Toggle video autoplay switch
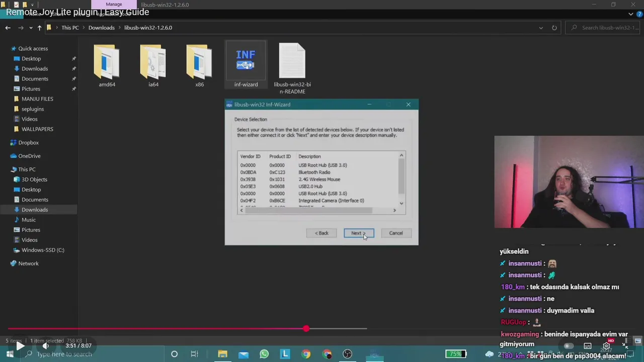The height and width of the screenshot is (362, 644). click(569, 346)
